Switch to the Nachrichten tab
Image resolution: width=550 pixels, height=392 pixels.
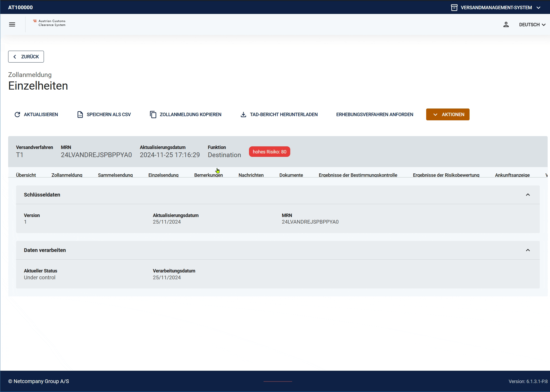251,175
